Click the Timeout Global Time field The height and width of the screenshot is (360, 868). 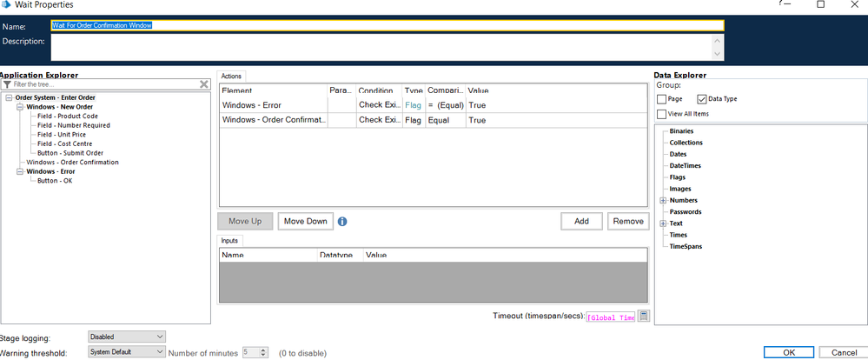611,318
